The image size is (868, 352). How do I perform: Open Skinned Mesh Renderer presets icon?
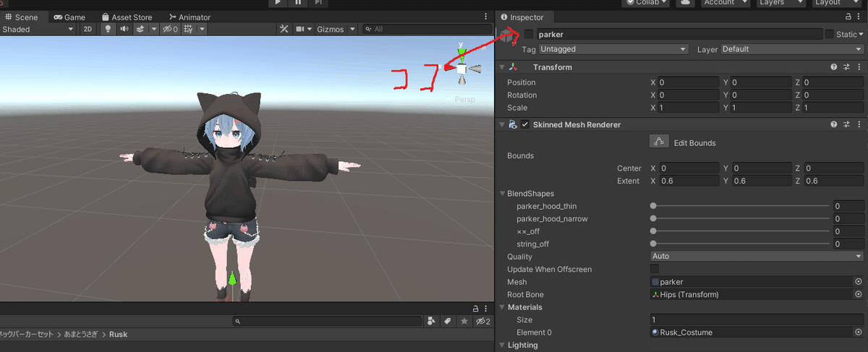[847, 125]
